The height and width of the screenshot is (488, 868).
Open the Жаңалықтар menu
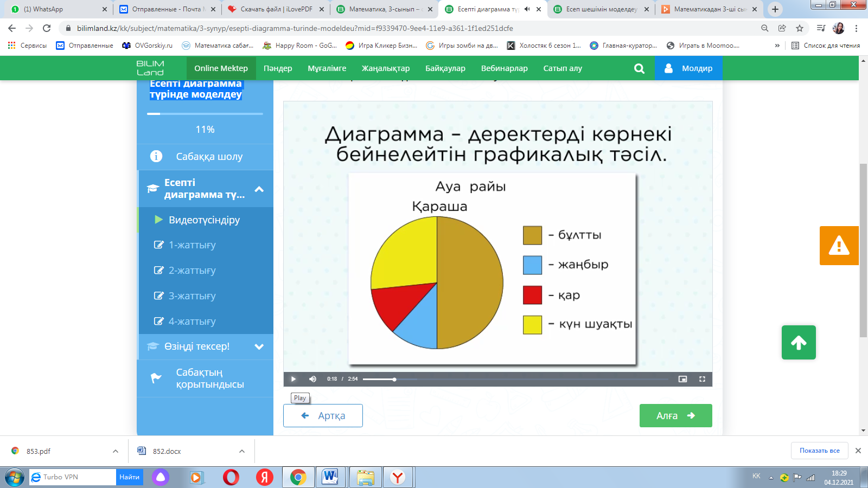pyautogui.click(x=386, y=68)
